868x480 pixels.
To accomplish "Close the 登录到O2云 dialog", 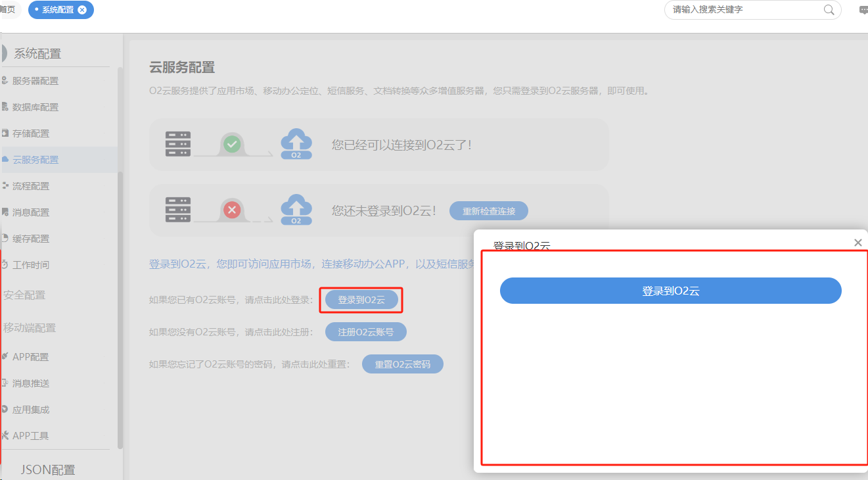I will [857, 242].
